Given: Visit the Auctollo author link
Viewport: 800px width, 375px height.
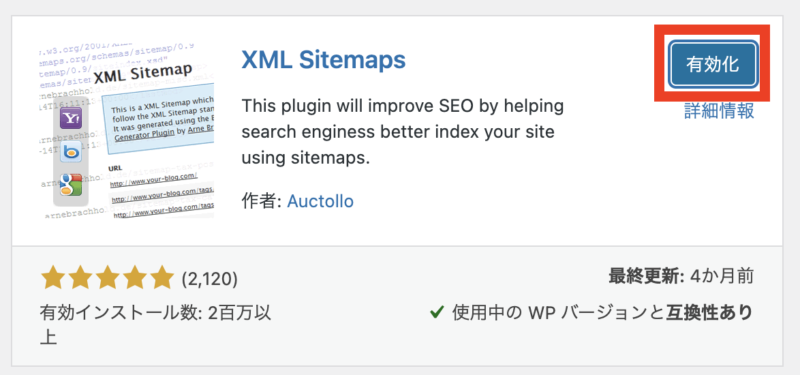Looking at the screenshot, I should (x=320, y=201).
